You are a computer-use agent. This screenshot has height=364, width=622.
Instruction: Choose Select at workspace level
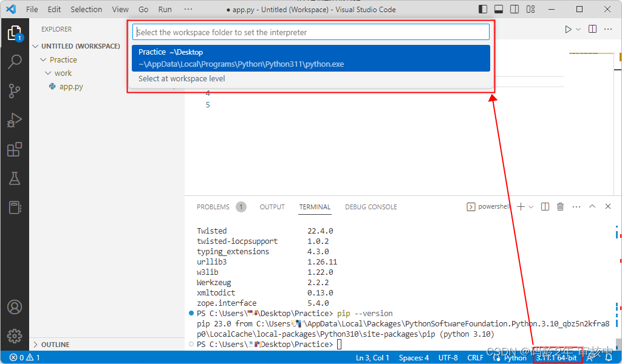[x=311, y=79]
